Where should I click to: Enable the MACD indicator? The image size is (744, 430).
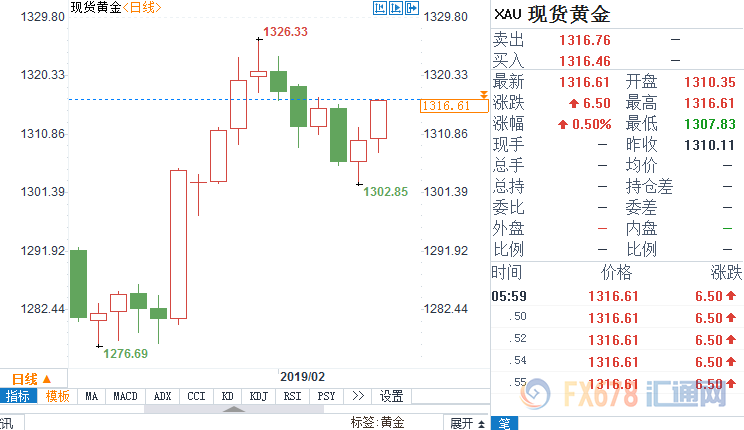tap(125, 396)
